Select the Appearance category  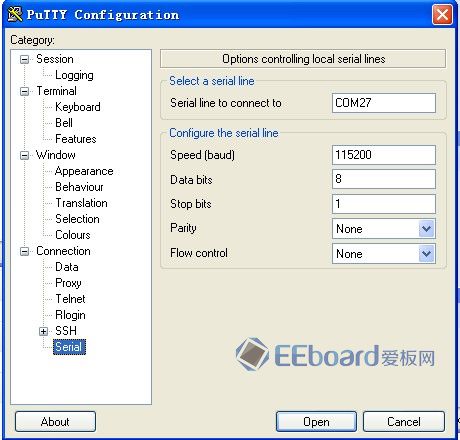84,171
